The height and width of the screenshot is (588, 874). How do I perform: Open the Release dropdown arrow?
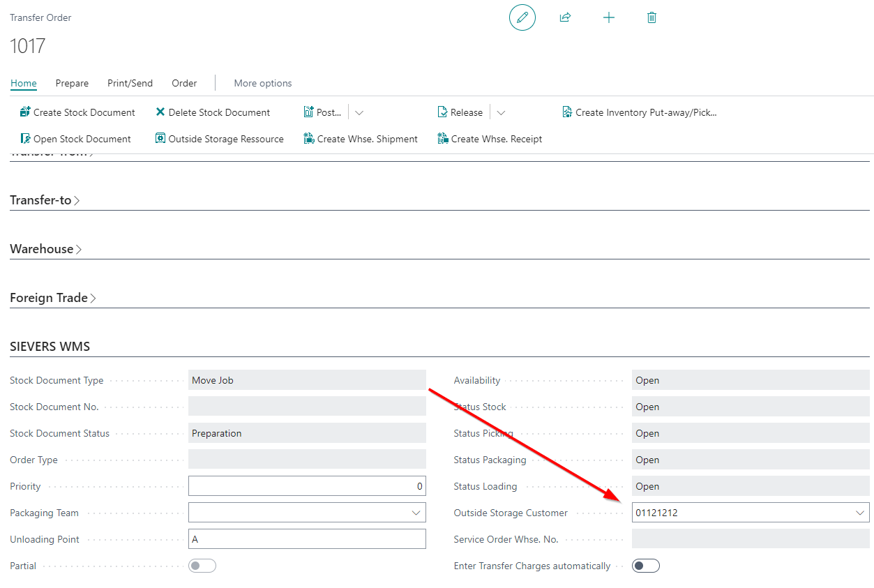501,112
